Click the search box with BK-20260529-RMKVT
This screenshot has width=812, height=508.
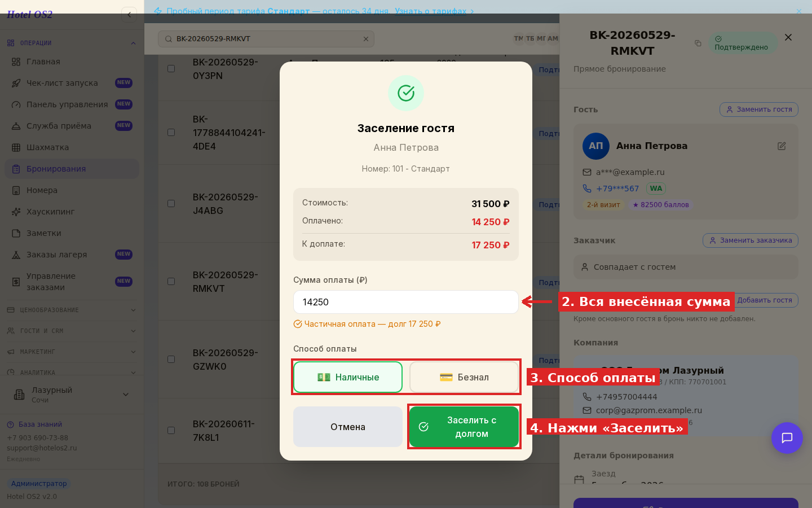pyautogui.click(x=266, y=39)
